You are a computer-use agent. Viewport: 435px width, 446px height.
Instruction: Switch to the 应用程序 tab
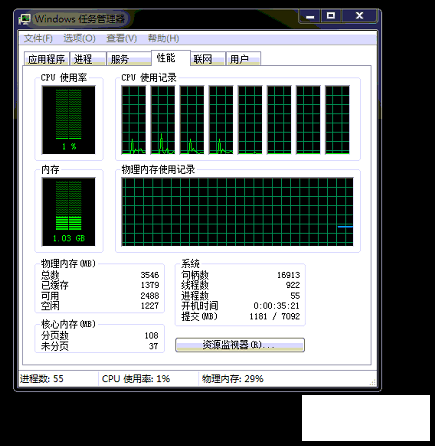[46, 59]
